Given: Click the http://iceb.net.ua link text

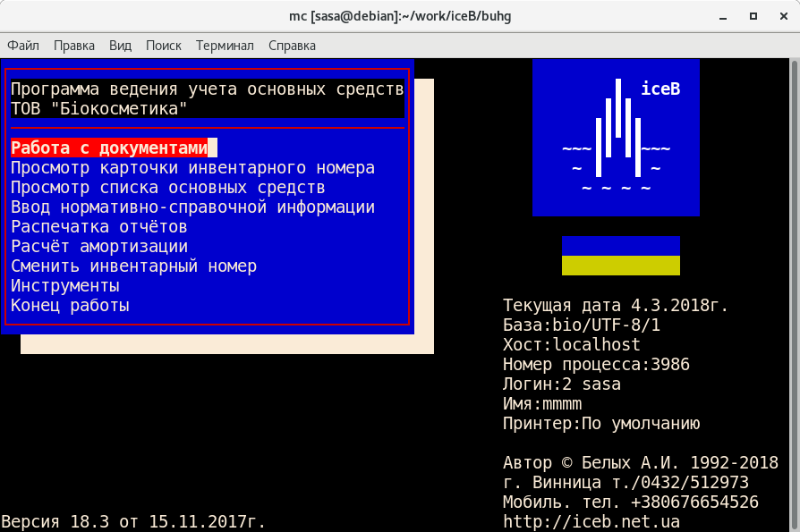Looking at the screenshot, I should 591,522.
